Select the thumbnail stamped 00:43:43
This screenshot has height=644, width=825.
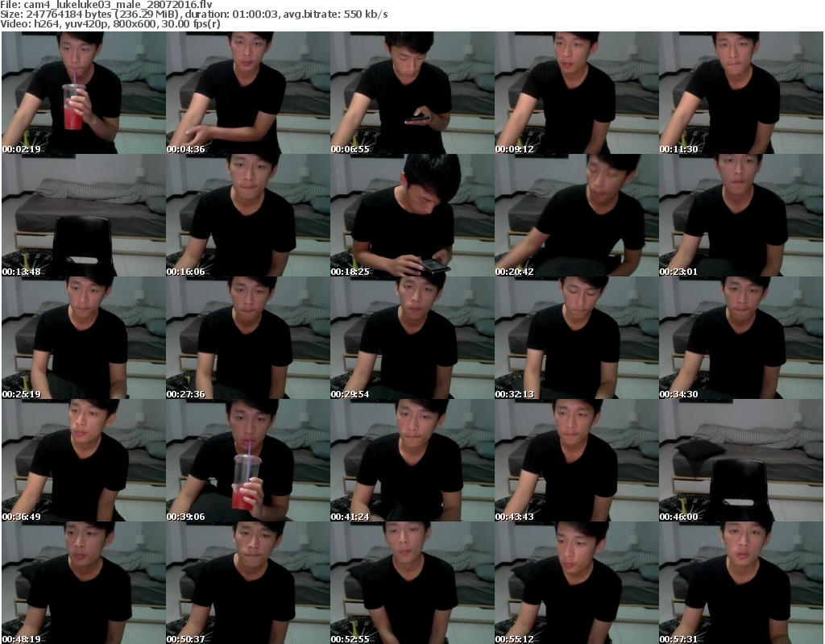[x=577, y=461]
